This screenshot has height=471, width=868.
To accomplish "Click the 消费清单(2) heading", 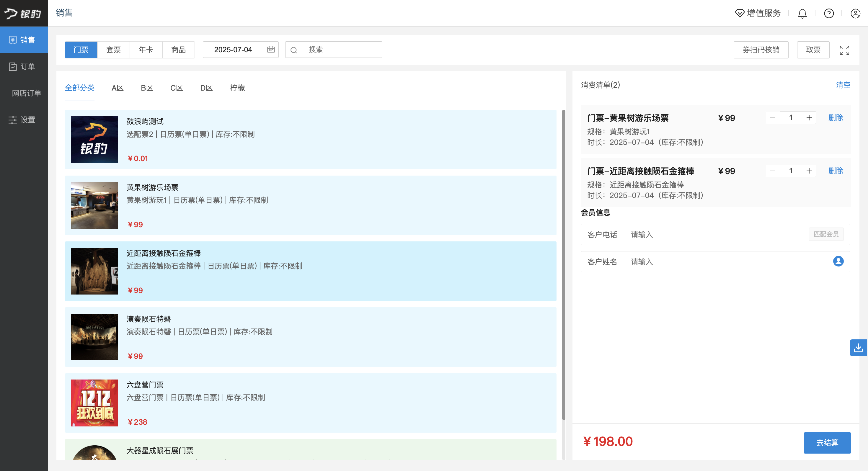I will 600,85.
